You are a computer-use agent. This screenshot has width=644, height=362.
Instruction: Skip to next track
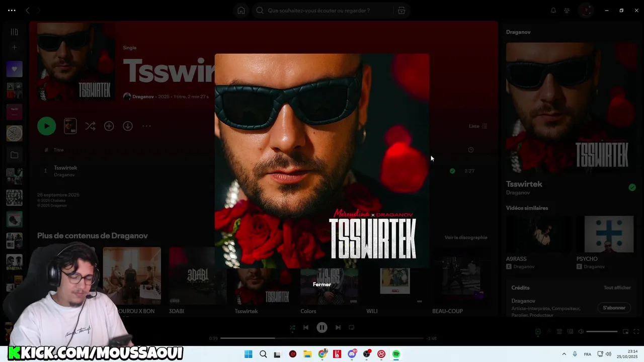pyautogui.click(x=338, y=327)
